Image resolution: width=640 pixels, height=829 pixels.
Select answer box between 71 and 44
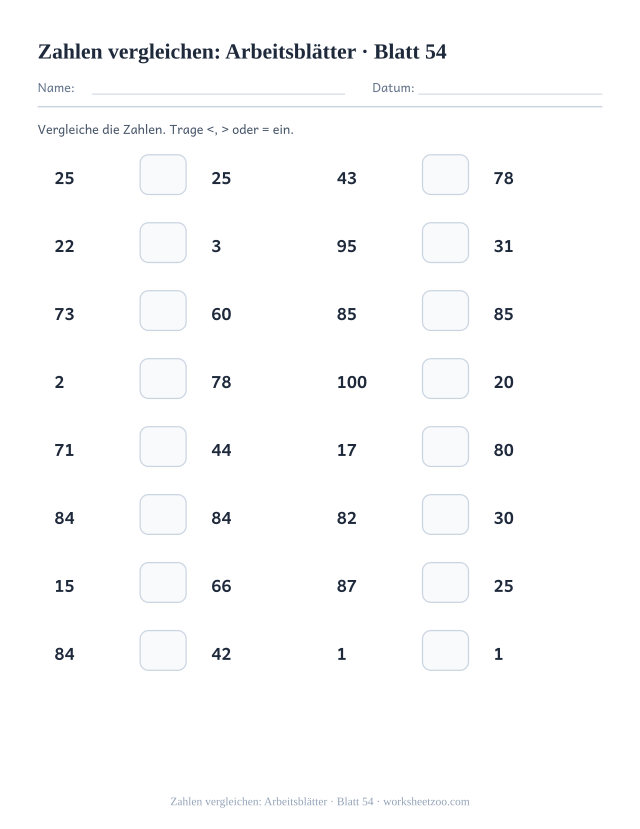coord(163,447)
